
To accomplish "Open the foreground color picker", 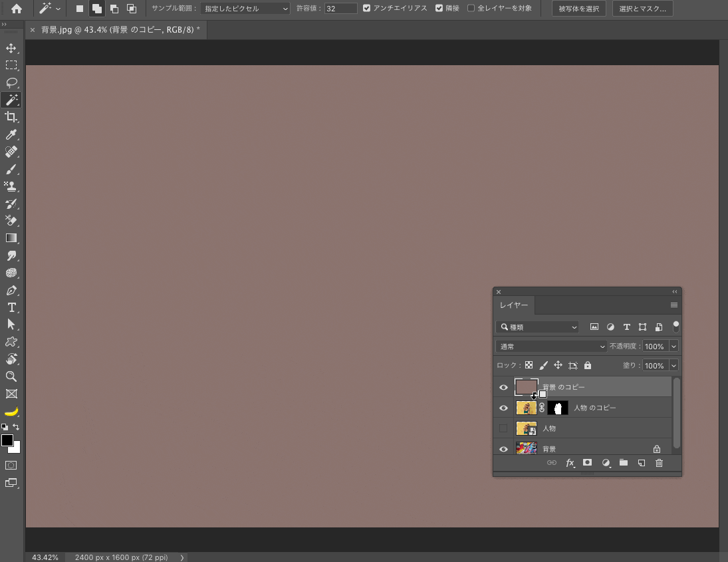I will [x=7, y=440].
